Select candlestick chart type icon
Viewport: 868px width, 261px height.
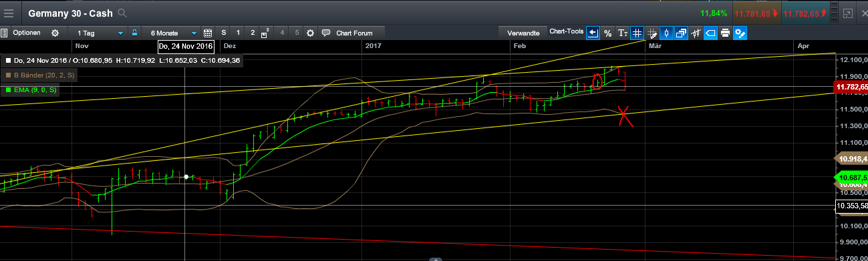[666, 33]
